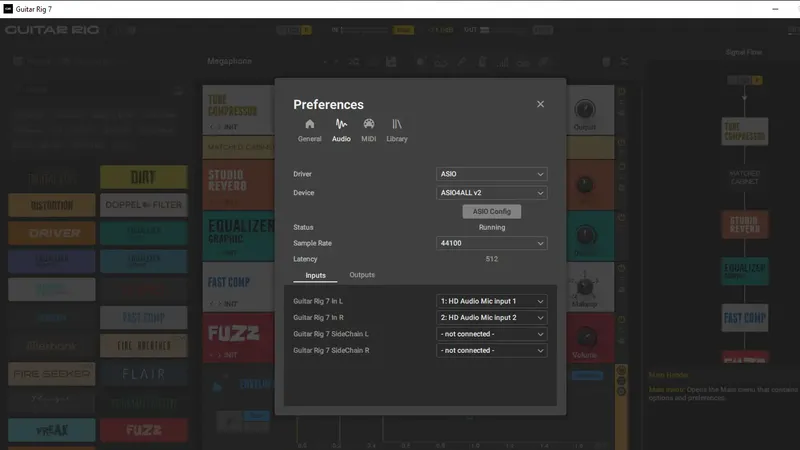Open the Sample Rate dropdown

click(491, 243)
